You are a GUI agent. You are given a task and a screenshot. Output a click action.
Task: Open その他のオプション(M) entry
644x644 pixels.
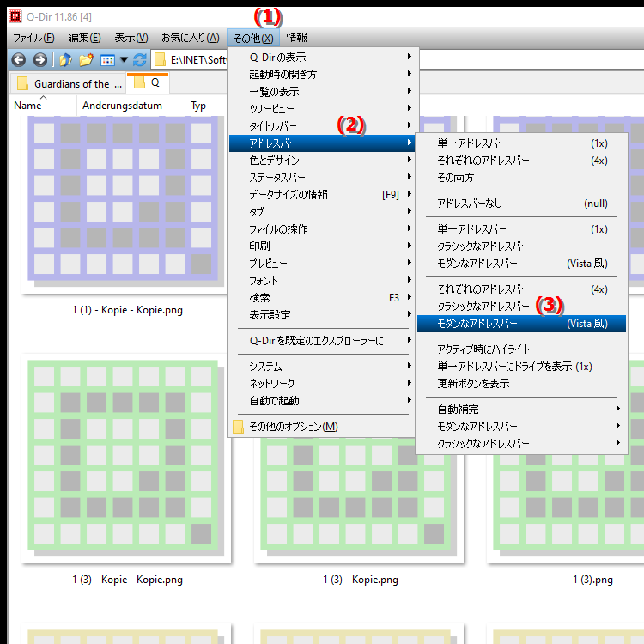pos(322,427)
